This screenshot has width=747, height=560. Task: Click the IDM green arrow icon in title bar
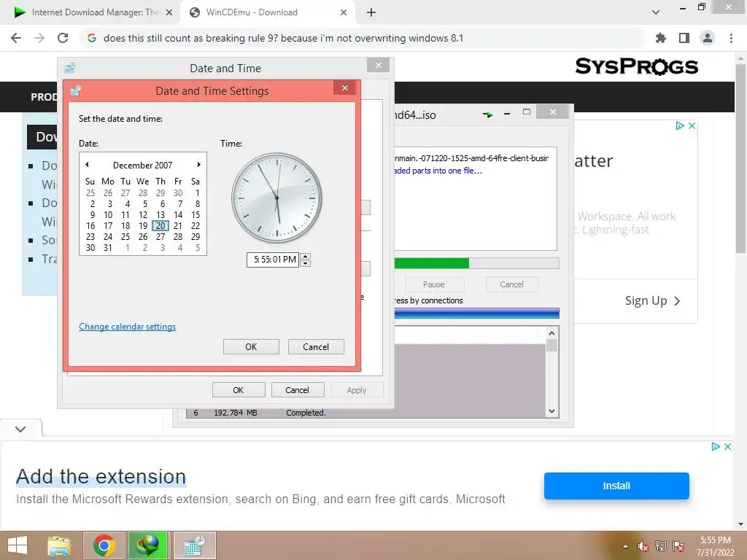tap(487, 114)
